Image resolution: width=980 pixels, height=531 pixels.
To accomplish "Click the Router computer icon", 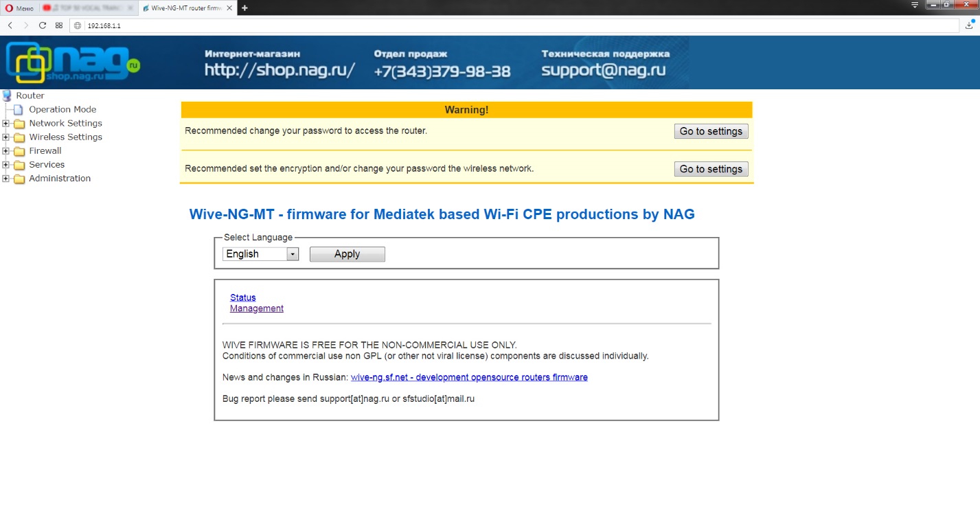I will click(7, 95).
